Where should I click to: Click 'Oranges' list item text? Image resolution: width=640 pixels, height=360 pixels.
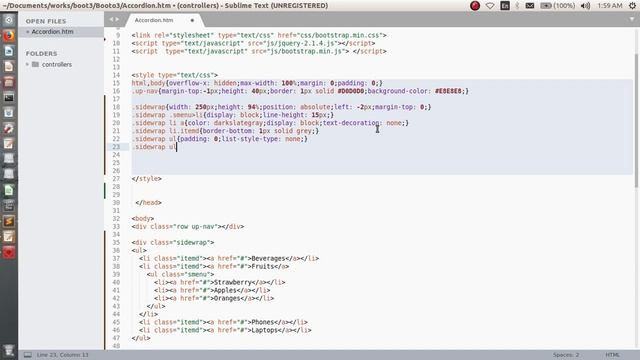pyautogui.click(x=227, y=298)
